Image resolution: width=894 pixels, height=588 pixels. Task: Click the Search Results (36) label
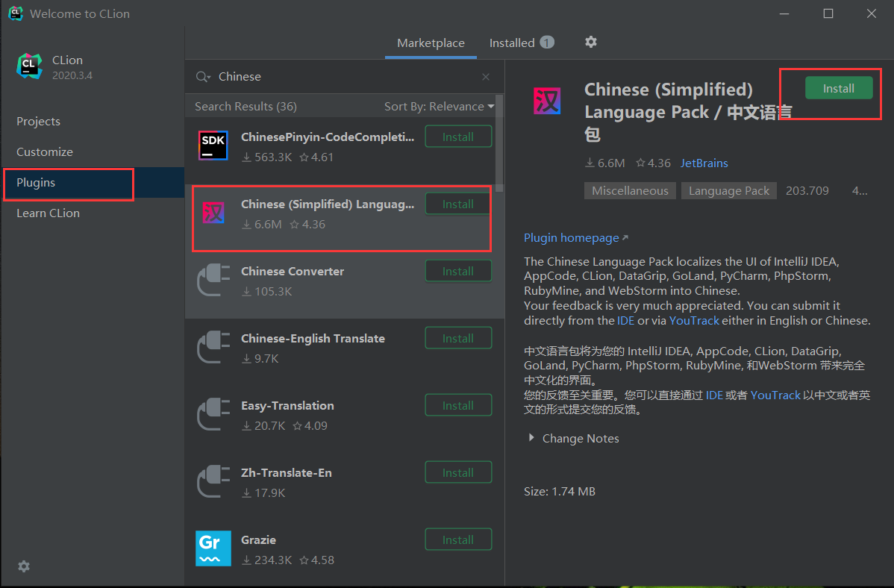point(246,106)
